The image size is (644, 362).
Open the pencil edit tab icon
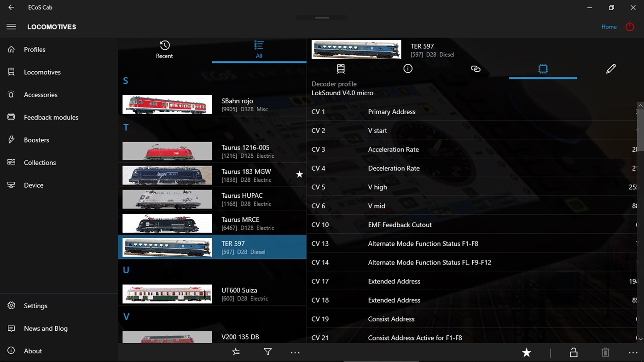coord(611,69)
